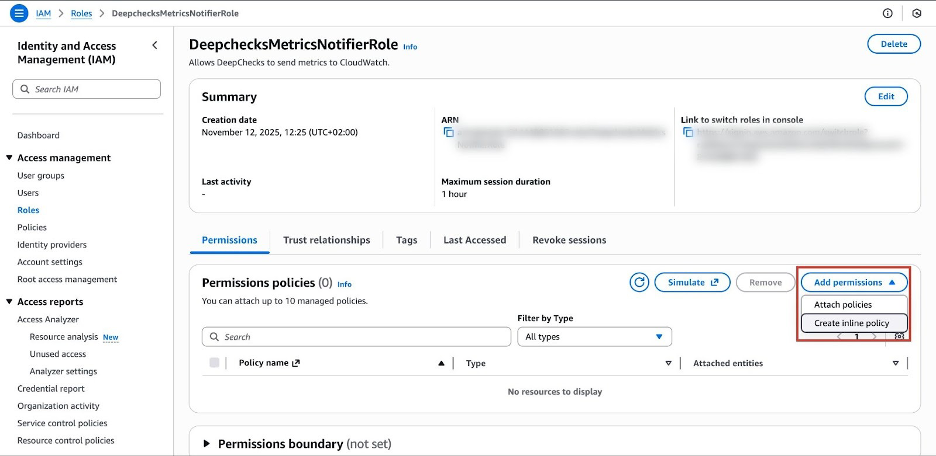Tick the select-all policies checkbox
The height and width of the screenshot is (456, 936).
coord(215,363)
